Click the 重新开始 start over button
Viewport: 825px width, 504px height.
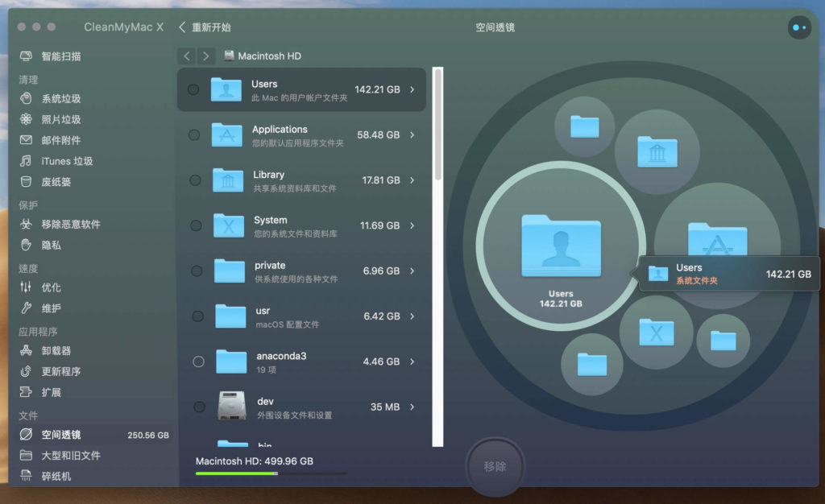point(205,27)
